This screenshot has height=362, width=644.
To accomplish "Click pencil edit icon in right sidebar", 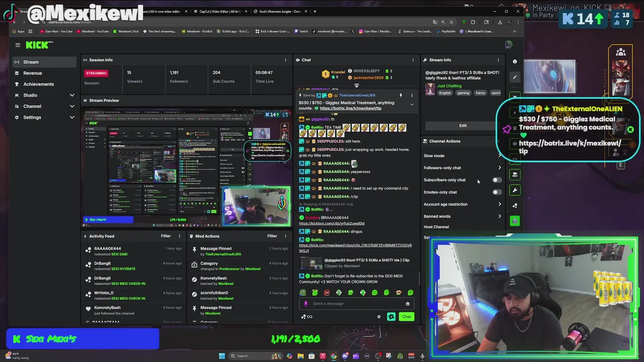I will pos(515,77).
